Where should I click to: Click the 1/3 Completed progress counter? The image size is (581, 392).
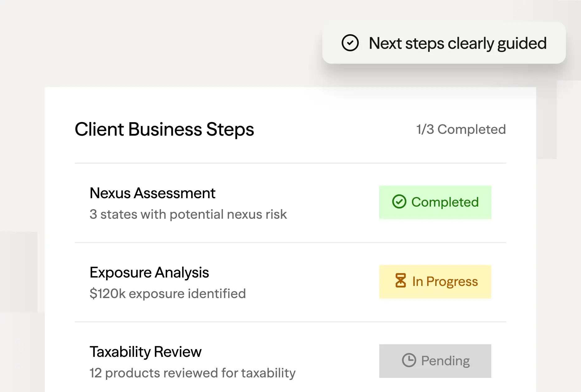[461, 129]
